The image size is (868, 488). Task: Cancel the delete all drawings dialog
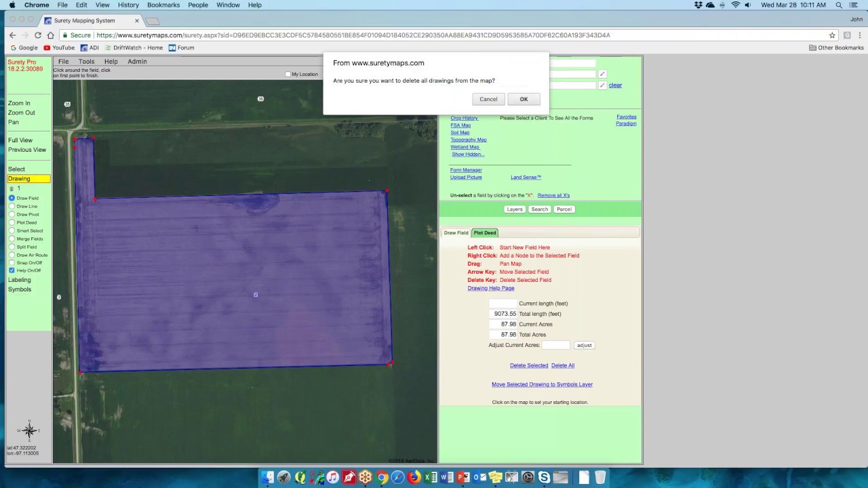pos(488,99)
